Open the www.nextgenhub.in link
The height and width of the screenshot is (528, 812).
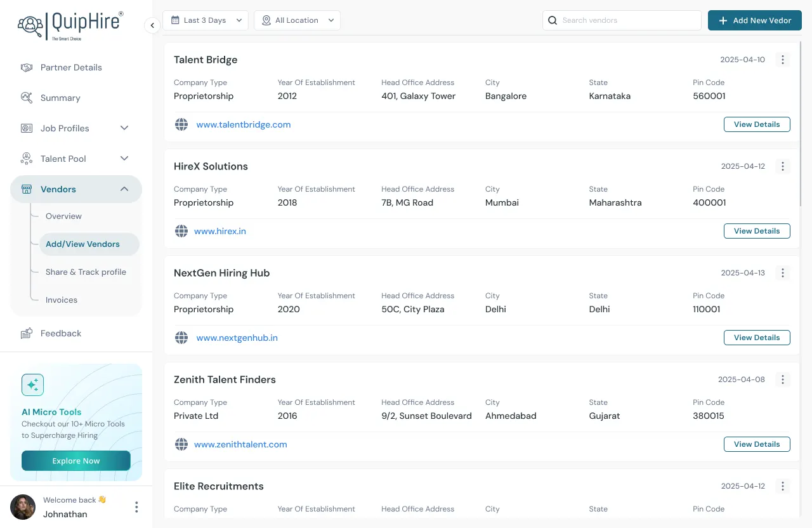tap(237, 338)
